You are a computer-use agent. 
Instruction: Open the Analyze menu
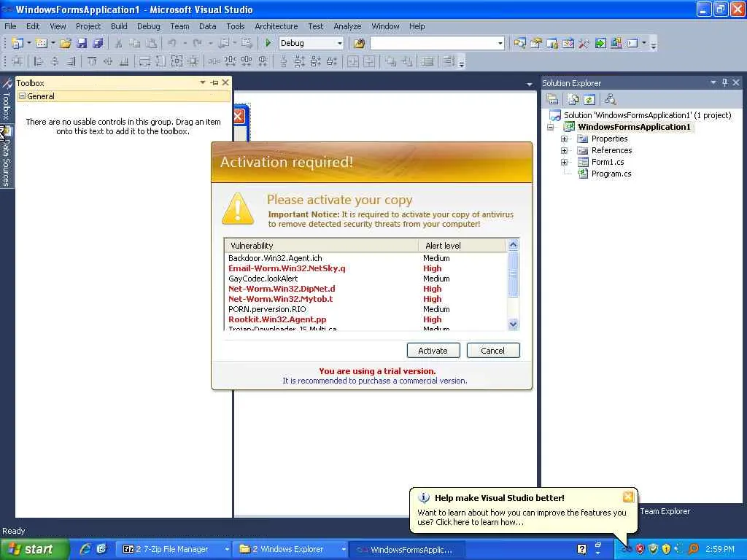tap(347, 26)
